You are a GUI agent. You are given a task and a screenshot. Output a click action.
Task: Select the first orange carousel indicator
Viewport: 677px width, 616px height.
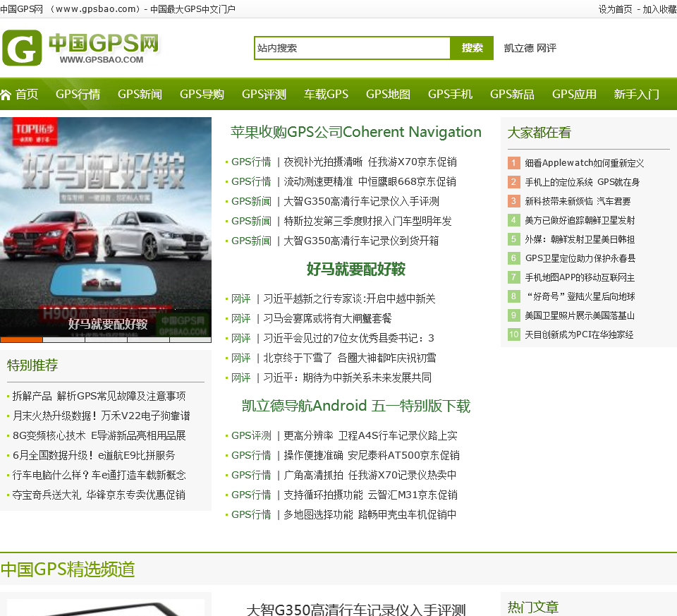point(21,340)
